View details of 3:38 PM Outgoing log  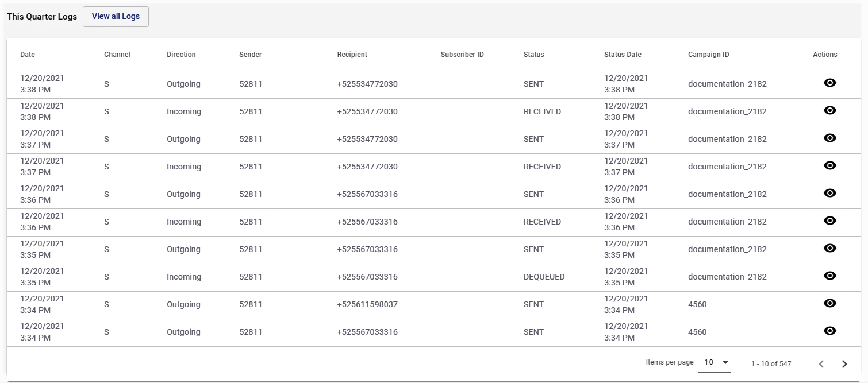(x=829, y=83)
